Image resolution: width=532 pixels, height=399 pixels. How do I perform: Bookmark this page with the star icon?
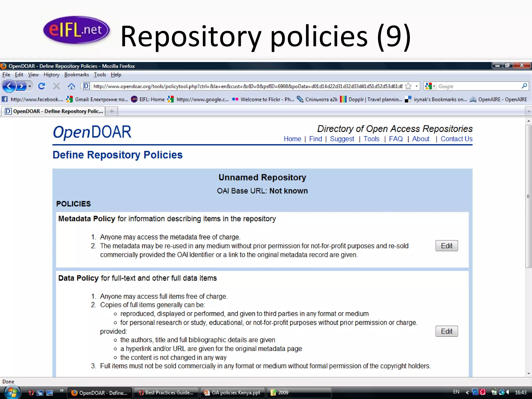(x=408, y=86)
